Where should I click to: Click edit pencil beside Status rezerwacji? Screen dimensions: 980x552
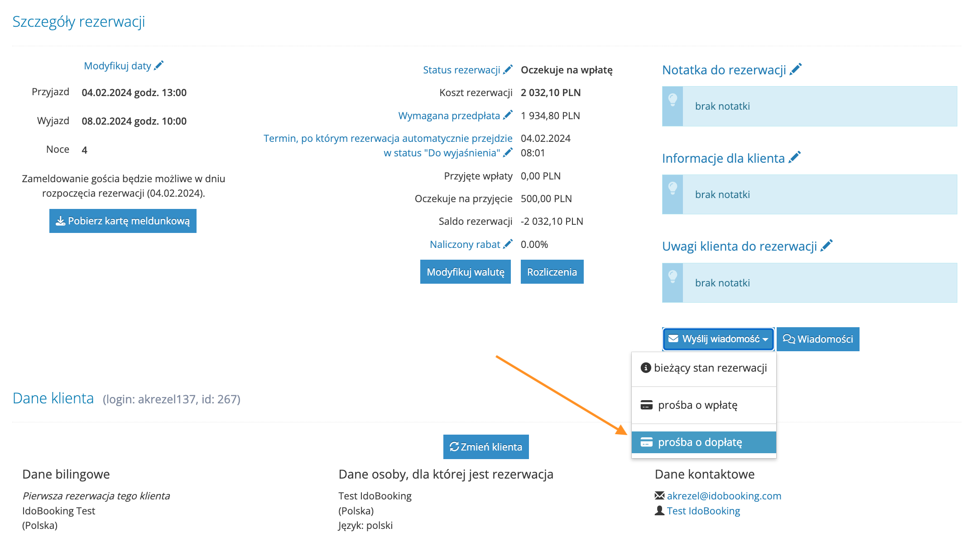click(x=508, y=69)
